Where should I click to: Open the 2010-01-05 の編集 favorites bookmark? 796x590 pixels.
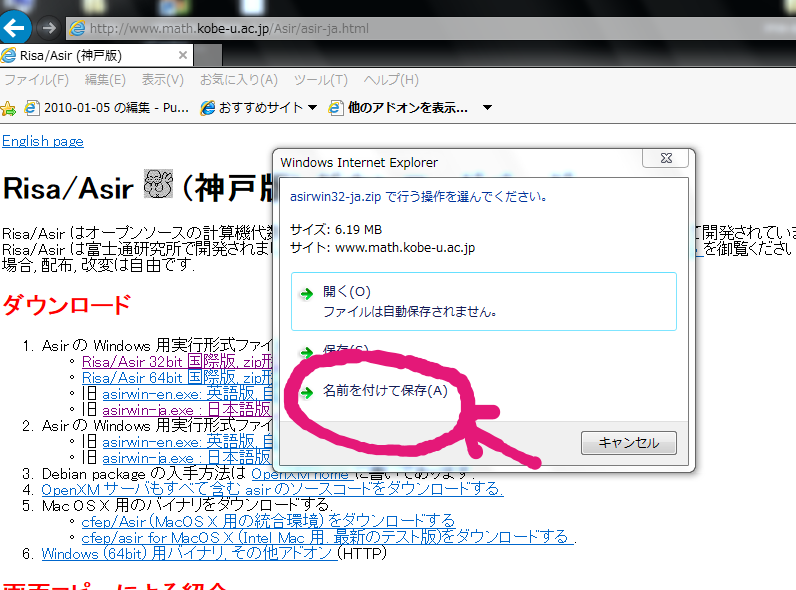[x=108, y=108]
